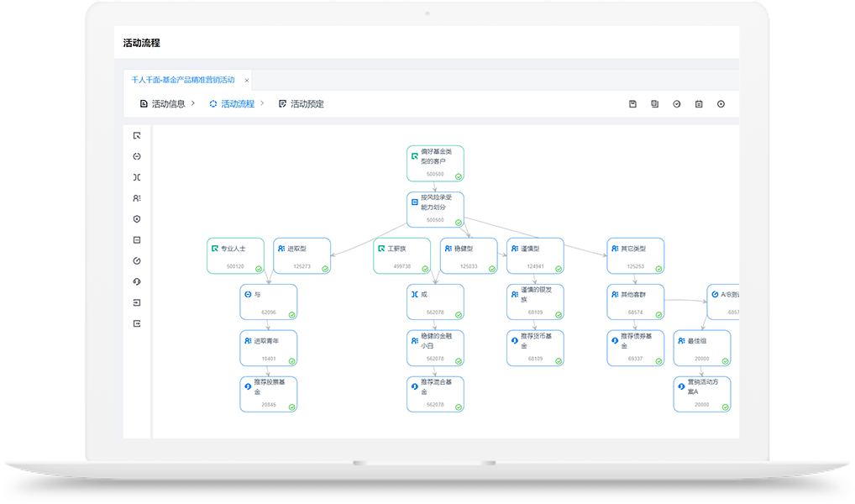855x504 pixels.
Task: Click the calendar schedule icon in toolbar
Action: (699, 104)
